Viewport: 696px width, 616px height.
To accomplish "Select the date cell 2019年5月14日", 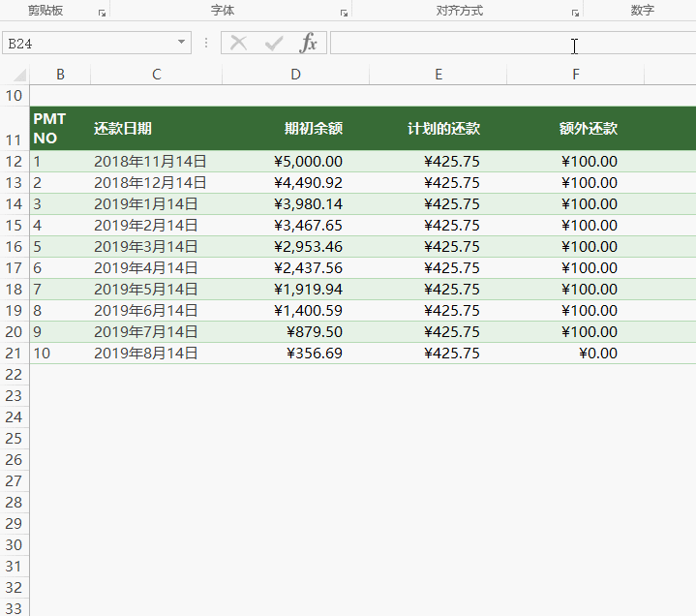I will 156,290.
